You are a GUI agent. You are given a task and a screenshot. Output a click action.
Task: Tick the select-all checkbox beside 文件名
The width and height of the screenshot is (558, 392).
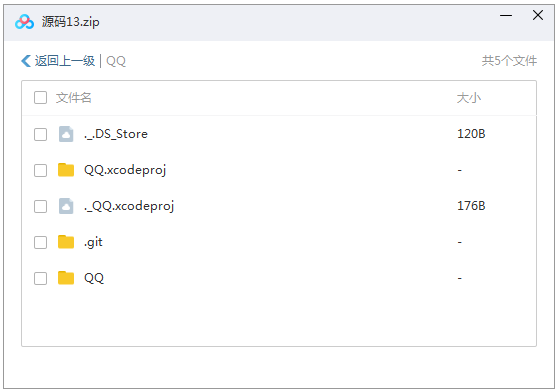[x=40, y=97]
